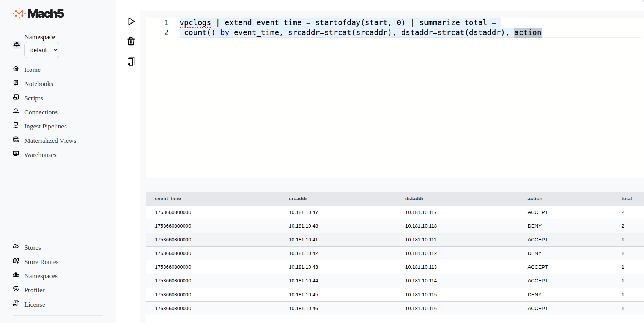Click the Notebooks icon
Image resolution: width=644 pixels, height=323 pixels.
[x=16, y=83]
